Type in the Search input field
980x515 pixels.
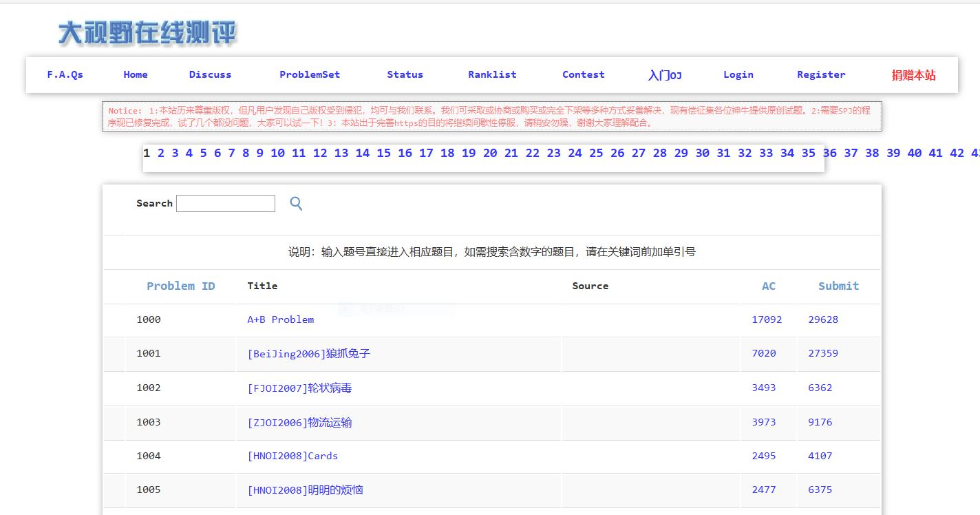coord(226,204)
